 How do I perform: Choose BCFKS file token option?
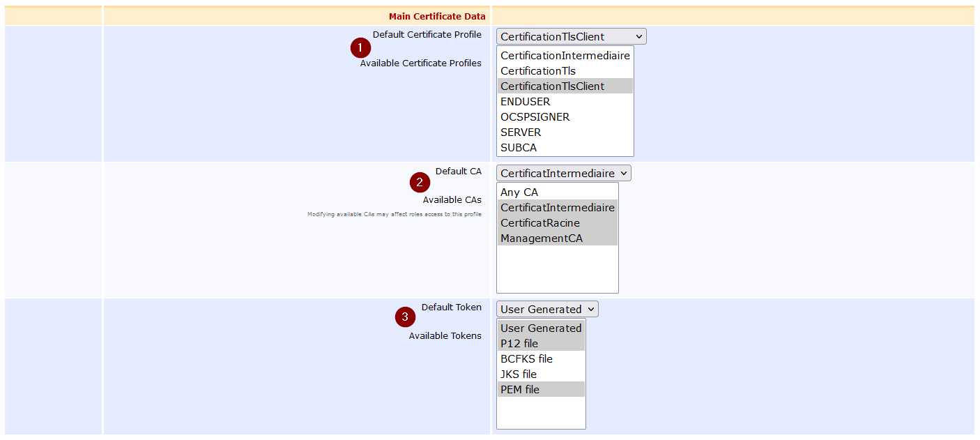(x=526, y=359)
